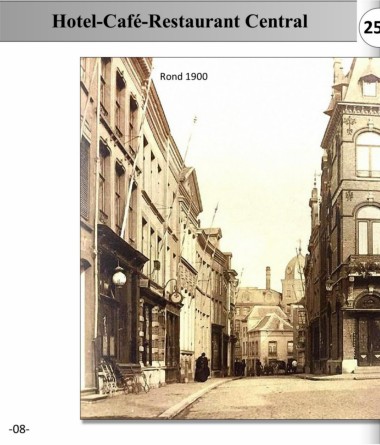Click the round globe street lamp in photo

pos(119,277)
